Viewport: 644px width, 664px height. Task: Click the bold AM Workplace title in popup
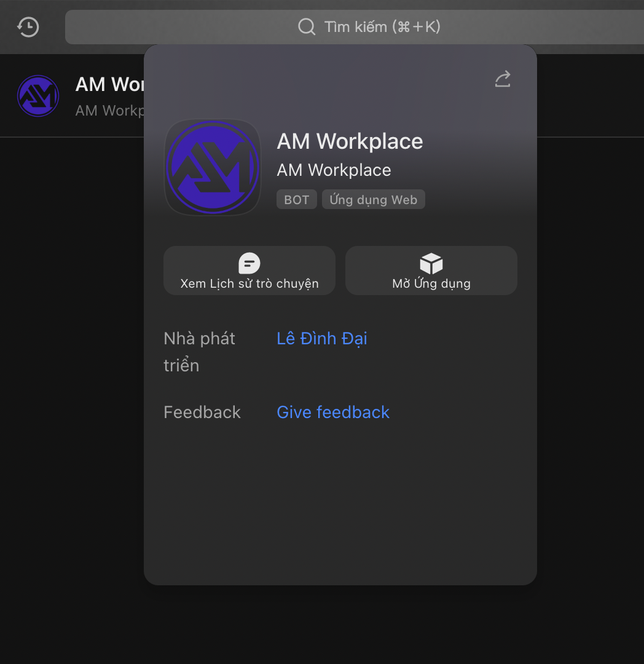(350, 141)
